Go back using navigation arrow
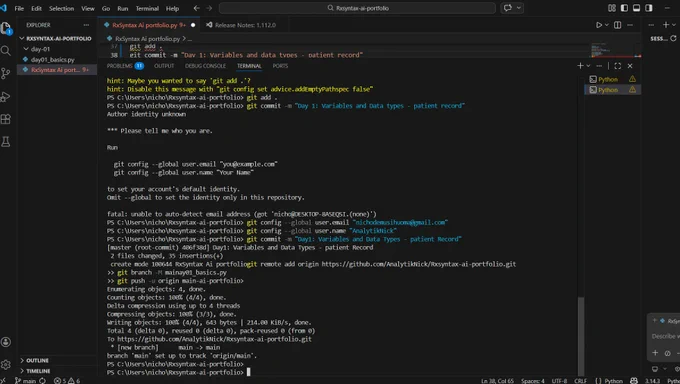The width and height of the screenshot is (680, 384). coord(196,8)
